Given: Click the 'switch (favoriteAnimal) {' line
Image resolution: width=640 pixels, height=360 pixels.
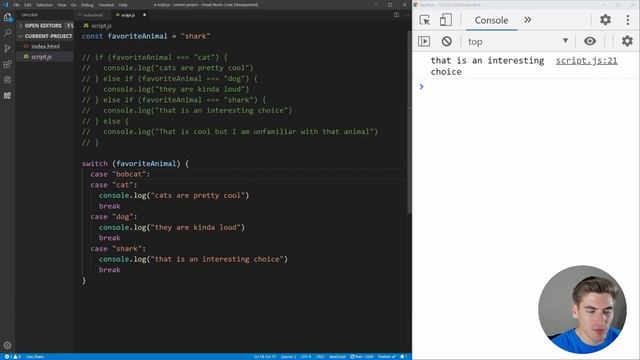Looking at the screenshot, I should [x=136, y=163].
